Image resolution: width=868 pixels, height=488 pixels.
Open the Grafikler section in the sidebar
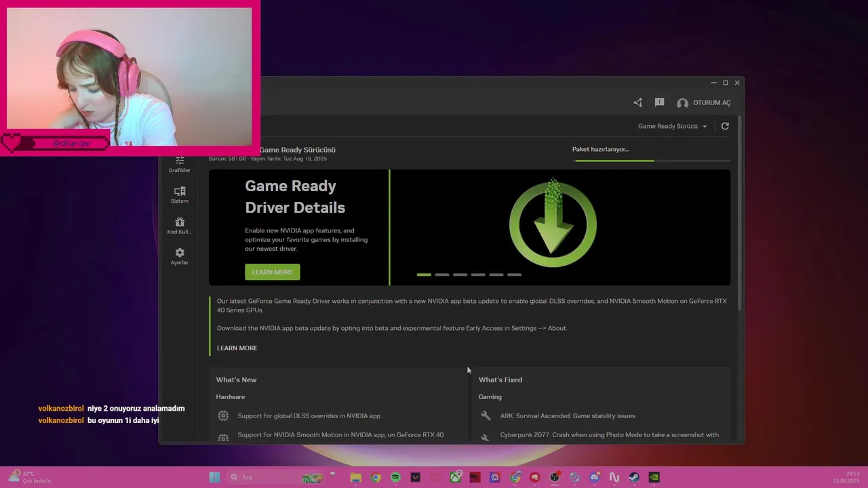[x=180, y=164]
